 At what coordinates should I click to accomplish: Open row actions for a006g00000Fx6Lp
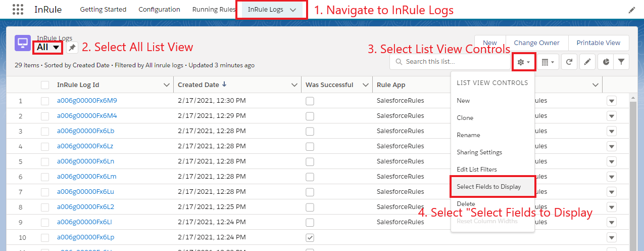pyautogui.click(x=612, y=237)
